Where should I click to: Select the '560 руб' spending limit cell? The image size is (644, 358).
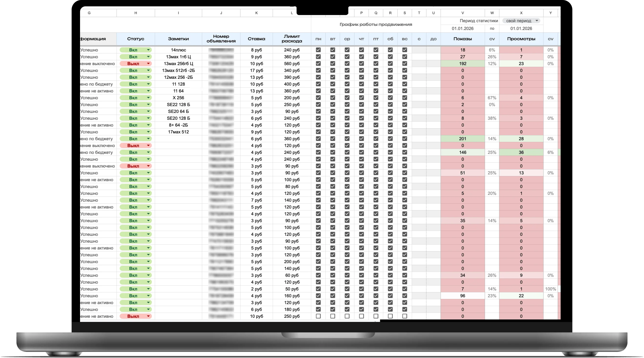pos(292,64)
